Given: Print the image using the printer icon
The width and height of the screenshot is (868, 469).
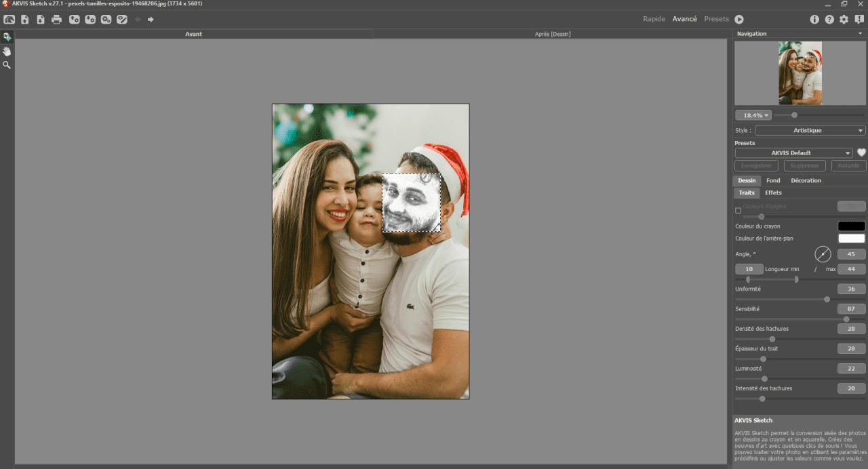Looking at the screenshot, I should (57, 20).
